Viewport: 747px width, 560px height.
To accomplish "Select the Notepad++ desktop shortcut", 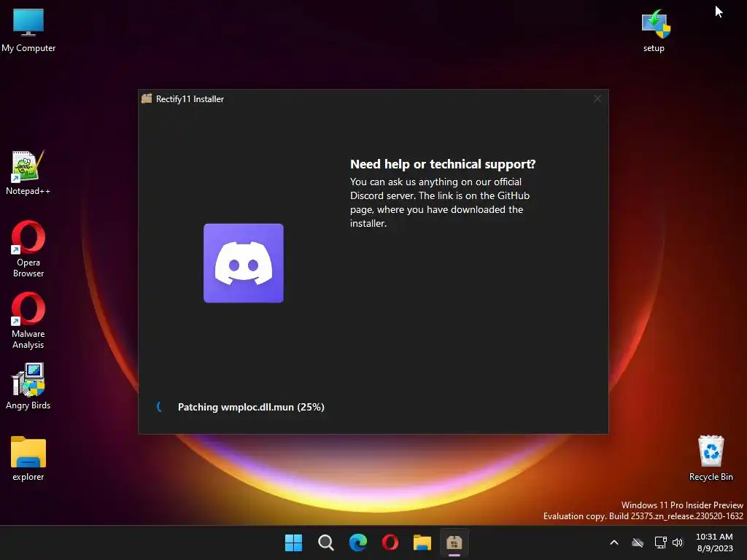I will 28,173.
